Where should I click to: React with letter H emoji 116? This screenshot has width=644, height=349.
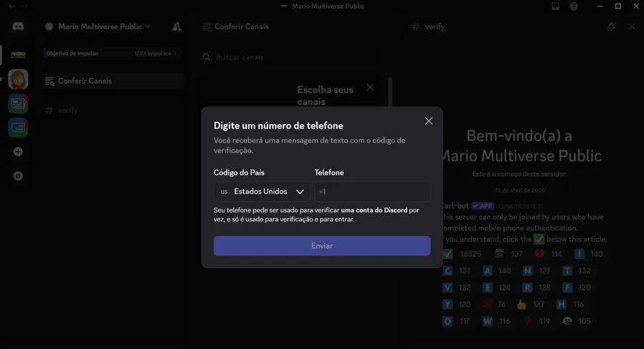point(570,305)
